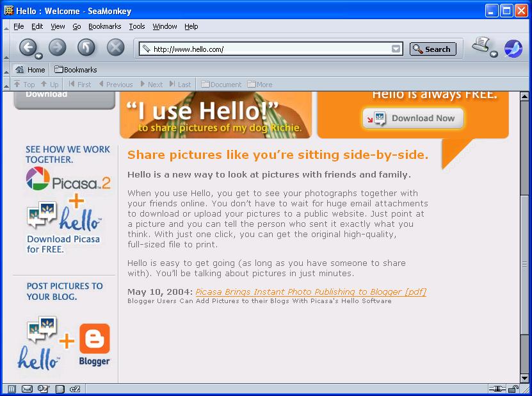Stop loading with the Stop button
532x396 pixels.
pos(116,47)
